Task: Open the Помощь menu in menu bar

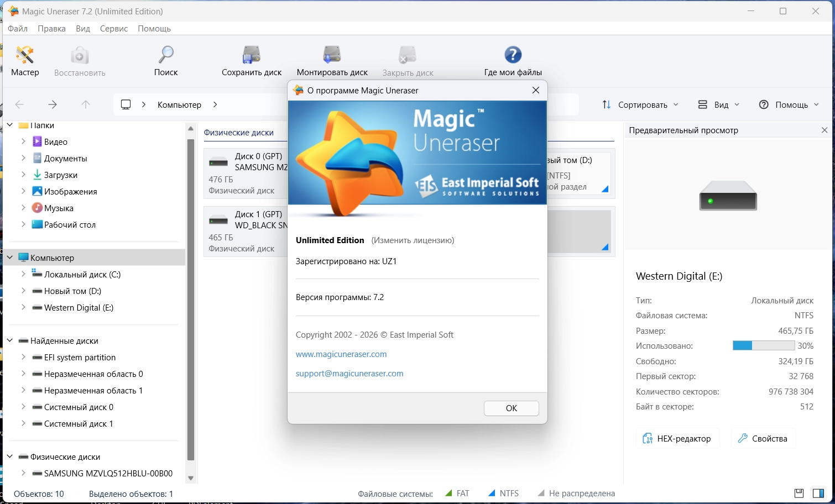Action: [x=154, y=29]
